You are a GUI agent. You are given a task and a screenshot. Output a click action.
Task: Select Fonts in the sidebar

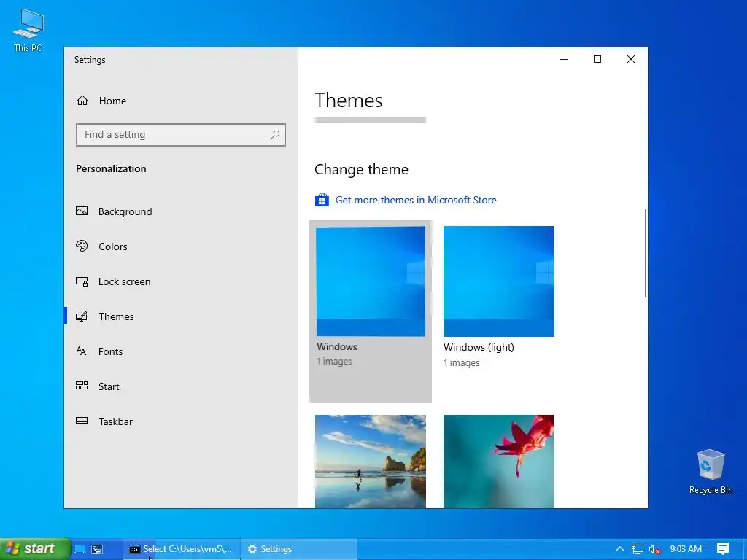(x=181, y=351)
